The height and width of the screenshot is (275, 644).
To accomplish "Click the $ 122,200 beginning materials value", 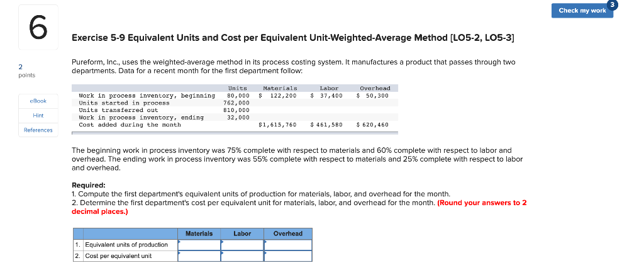I will pos(277,96).
